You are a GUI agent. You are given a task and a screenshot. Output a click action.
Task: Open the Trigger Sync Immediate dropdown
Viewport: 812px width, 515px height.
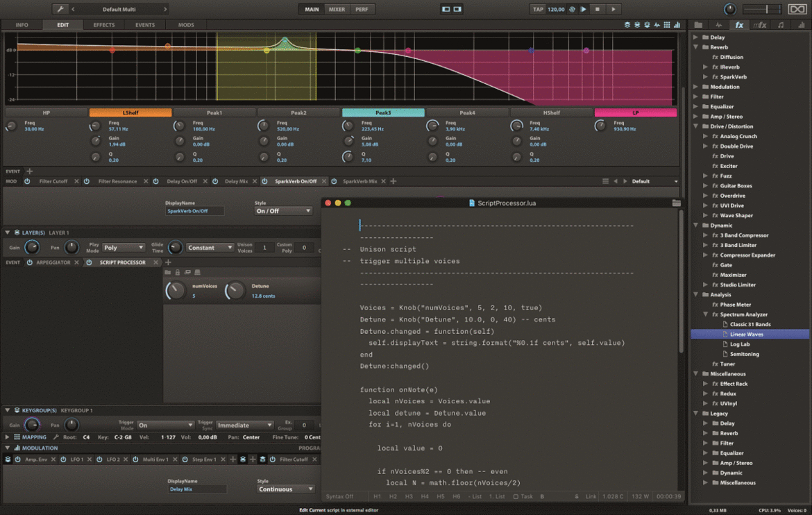coord(244,425)
